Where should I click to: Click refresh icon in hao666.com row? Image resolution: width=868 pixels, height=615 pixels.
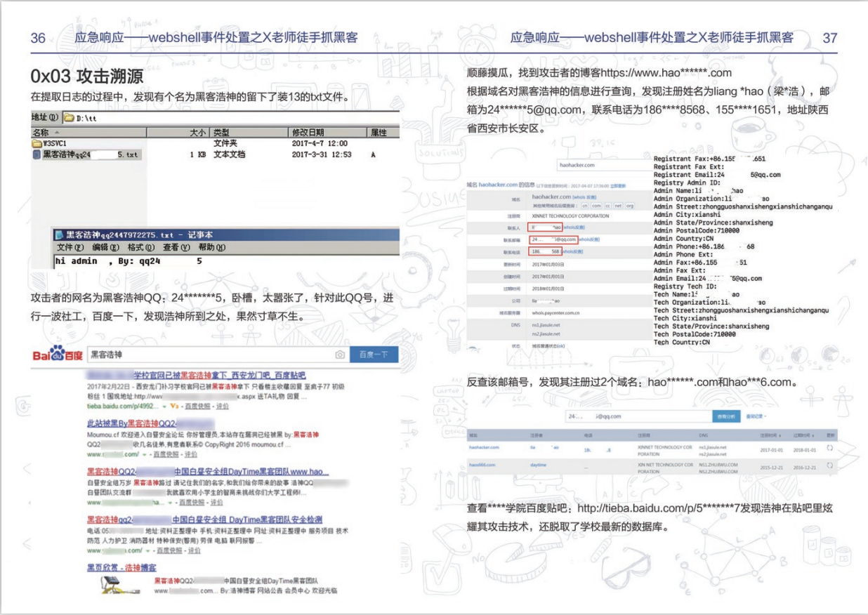click(x=829, y=465)
